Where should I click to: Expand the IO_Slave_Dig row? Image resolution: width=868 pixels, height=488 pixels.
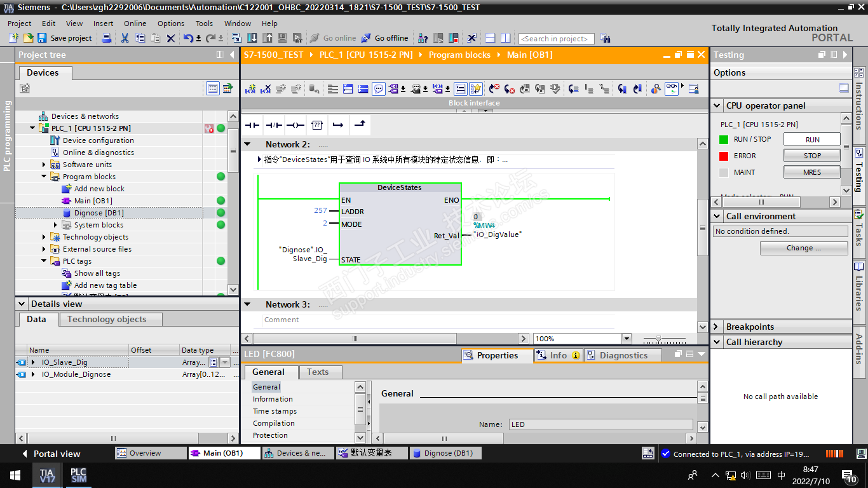(33, 362)
